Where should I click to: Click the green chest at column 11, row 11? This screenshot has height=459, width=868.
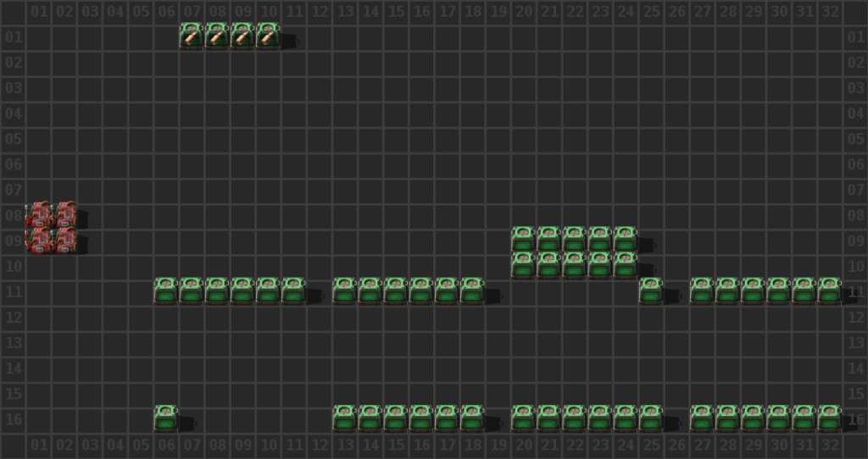coord(293,290)
